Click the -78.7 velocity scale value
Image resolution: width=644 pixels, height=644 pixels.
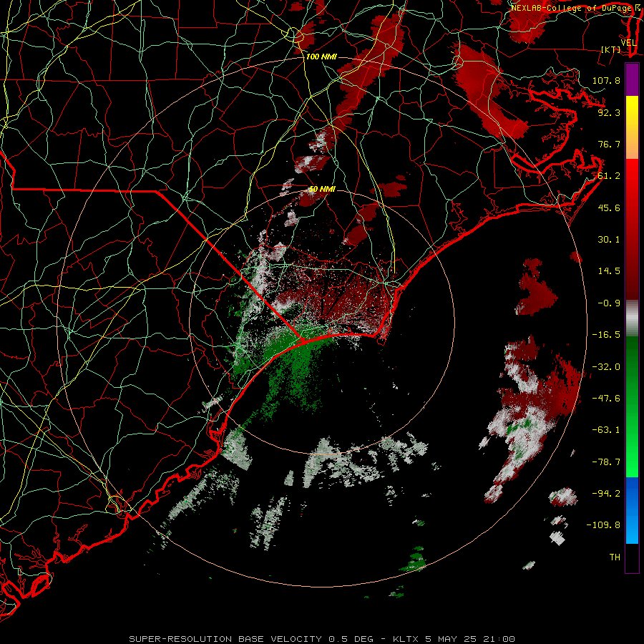(606, 462)
